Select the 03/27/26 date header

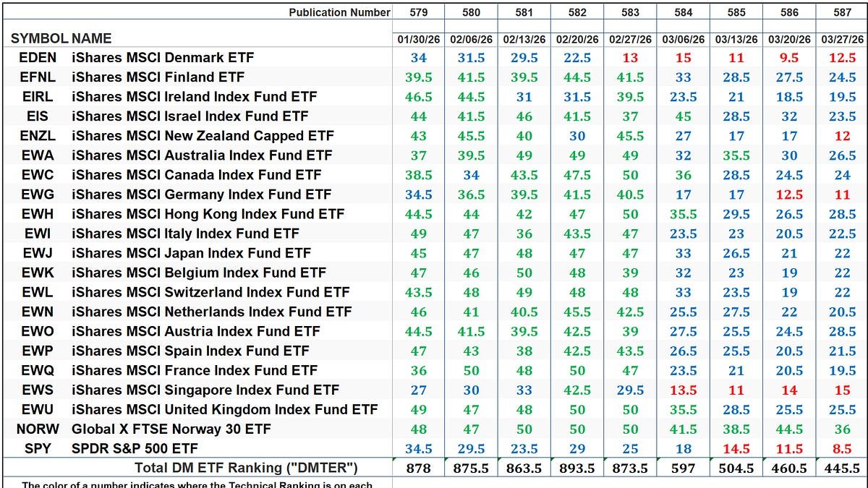(842, 39)
